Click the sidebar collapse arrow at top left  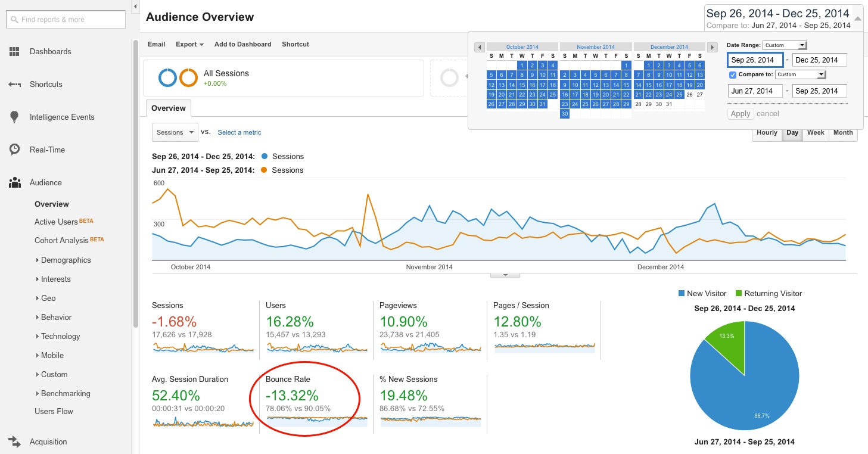(135, 5)
